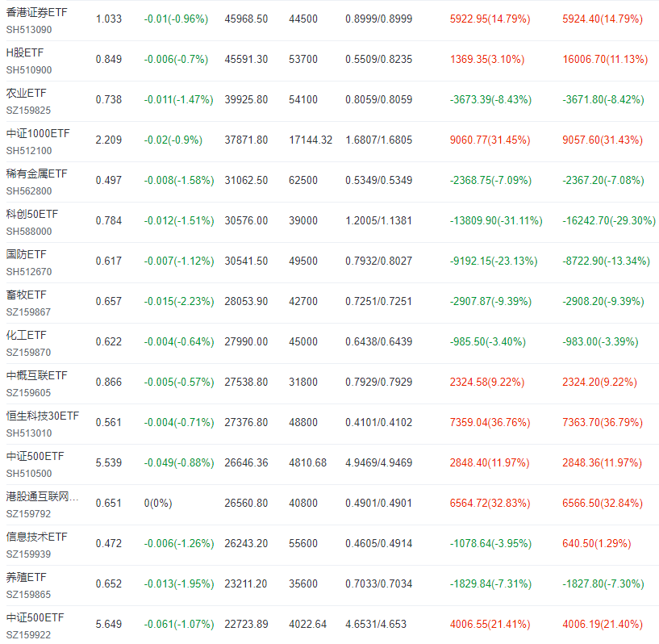
Task: Click the SZ159825 stock code
Action: 28,111
